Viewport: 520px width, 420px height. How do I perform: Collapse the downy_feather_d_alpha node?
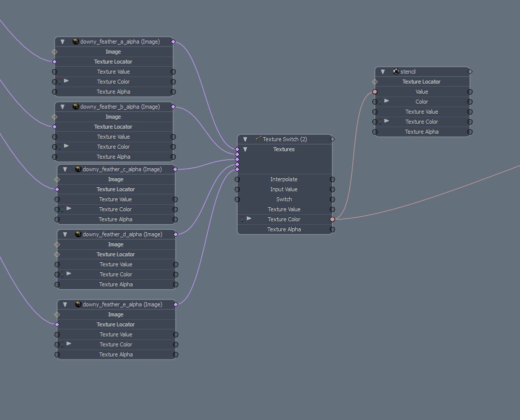point(65,235)
